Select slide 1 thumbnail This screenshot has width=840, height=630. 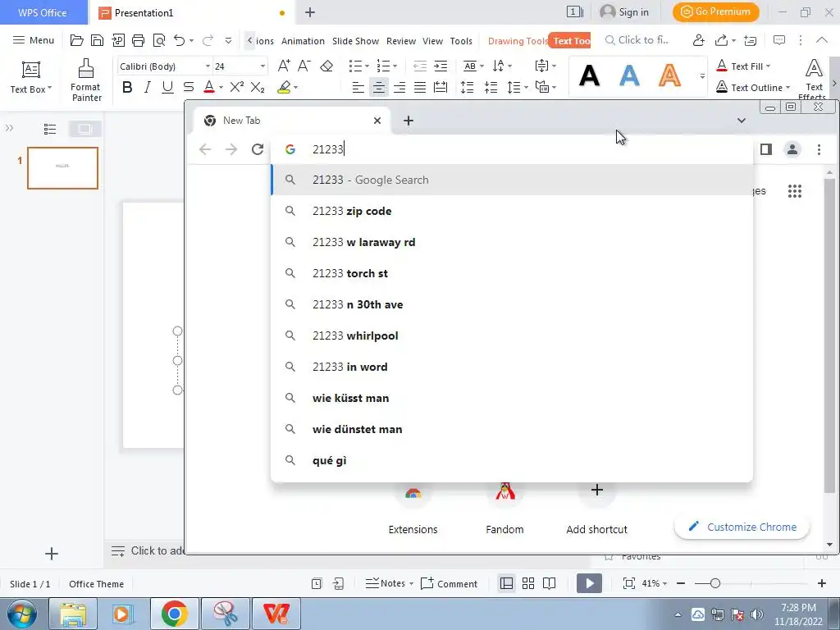62,168
